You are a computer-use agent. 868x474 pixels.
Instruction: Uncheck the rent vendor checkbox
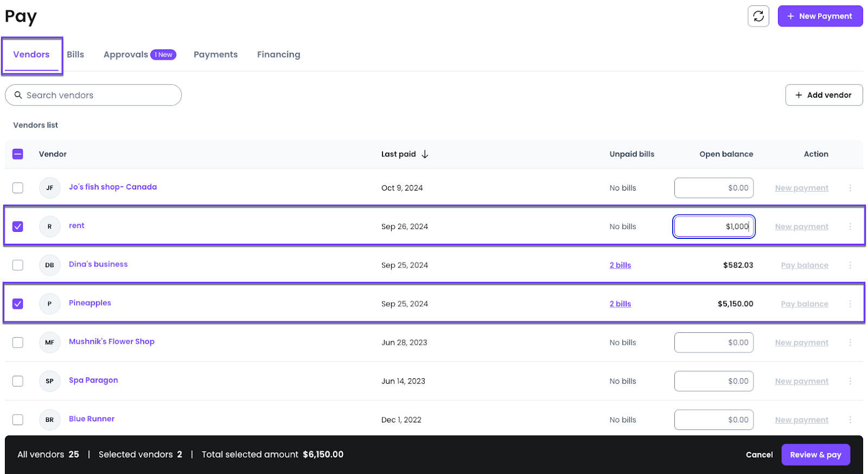pyautogui.click(x=18, y=226)
